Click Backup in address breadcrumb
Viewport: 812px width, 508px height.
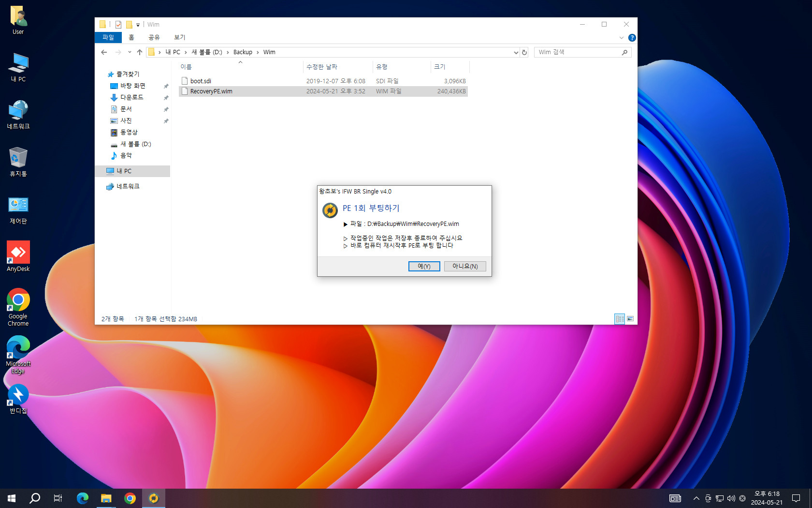click(243, 52)
